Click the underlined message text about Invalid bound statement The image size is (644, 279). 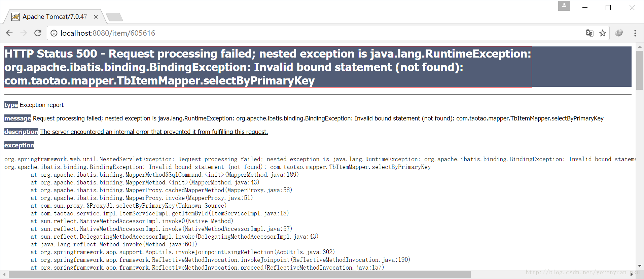[x=318, y=118]
